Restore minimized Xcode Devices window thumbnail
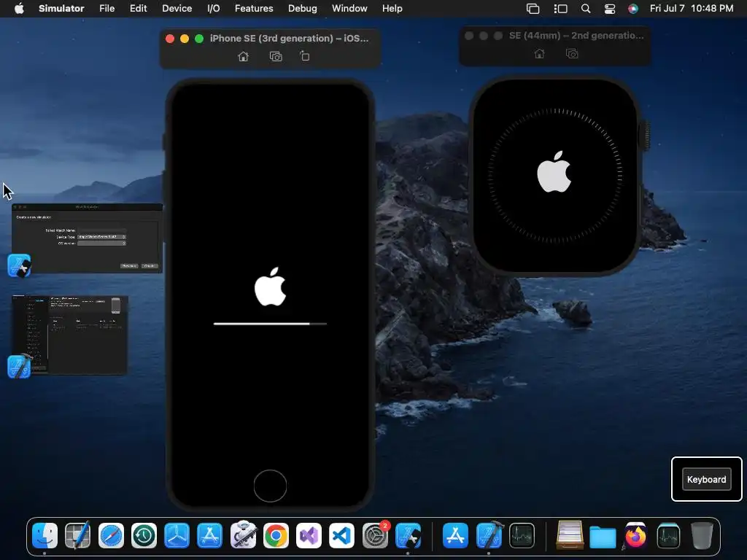The image size is (747, 560). click(x=69, y=335)
